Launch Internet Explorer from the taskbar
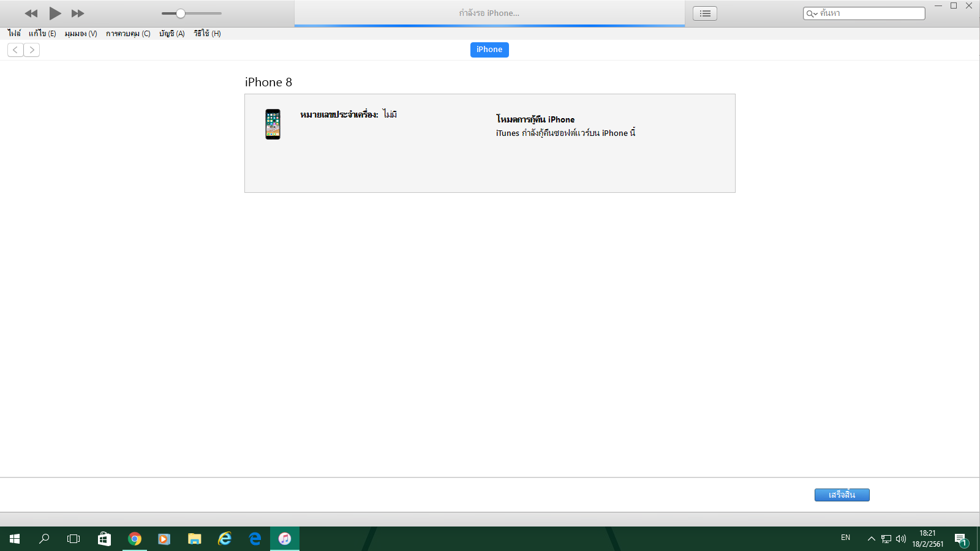 [x=225, y=539]
